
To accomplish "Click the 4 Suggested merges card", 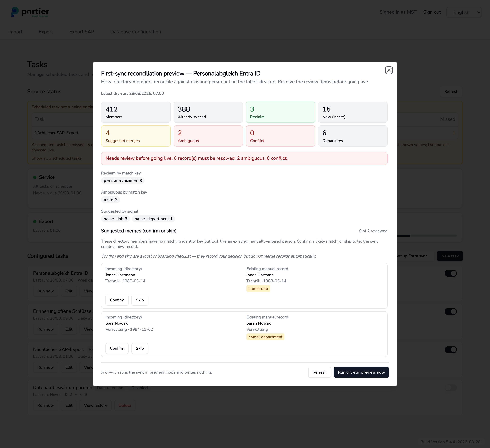I will (136, 136).
